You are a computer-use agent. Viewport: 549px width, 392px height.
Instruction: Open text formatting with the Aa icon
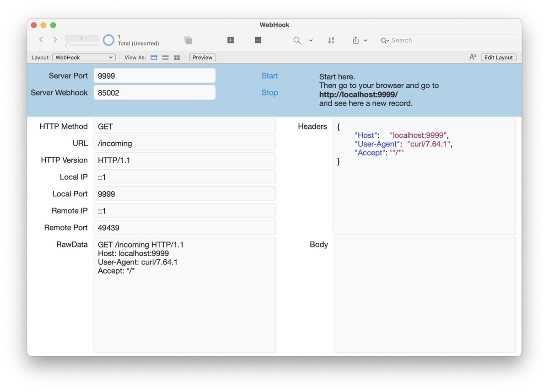472,57
